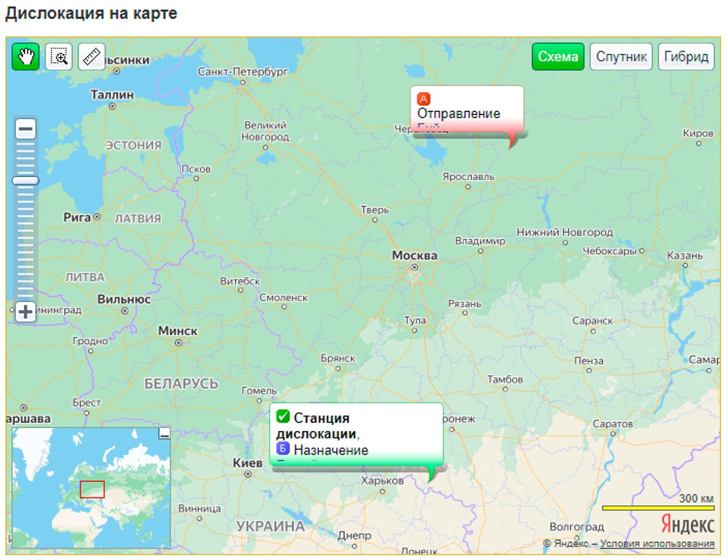Click the Москва city label
The image size is (728, 560).
[414, 256]
